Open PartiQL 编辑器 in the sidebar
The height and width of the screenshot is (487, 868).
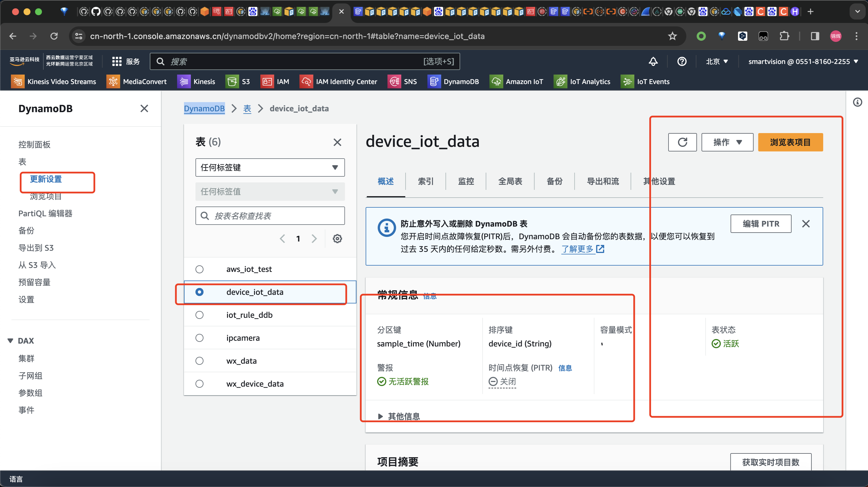(45, 213)
